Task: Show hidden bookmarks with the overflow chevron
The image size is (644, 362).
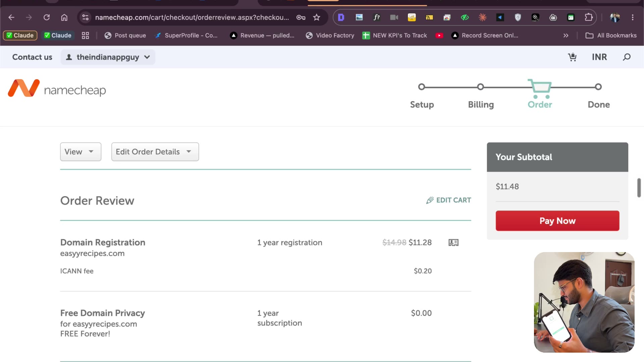Action: 566,36
